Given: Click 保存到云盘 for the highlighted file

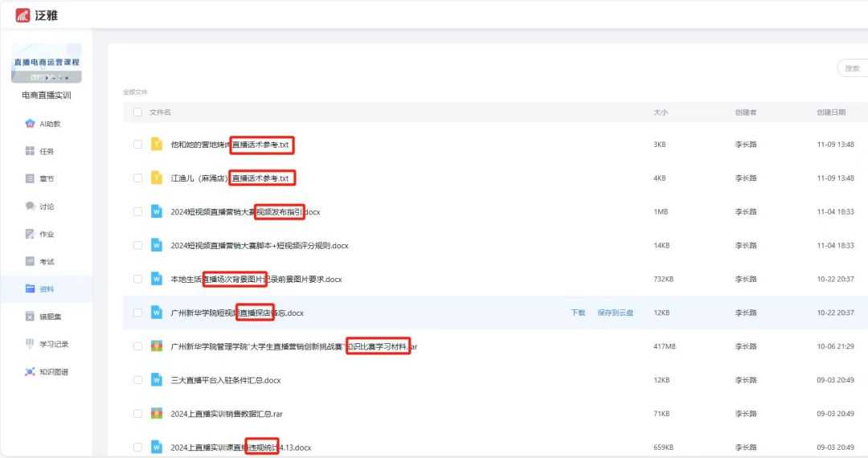Looking at the screenshot, I should 615,313.
